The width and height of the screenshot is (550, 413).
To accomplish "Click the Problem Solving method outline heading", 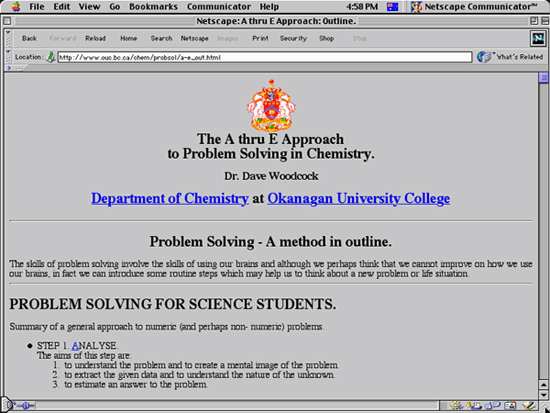I will [x=270, y=242].
